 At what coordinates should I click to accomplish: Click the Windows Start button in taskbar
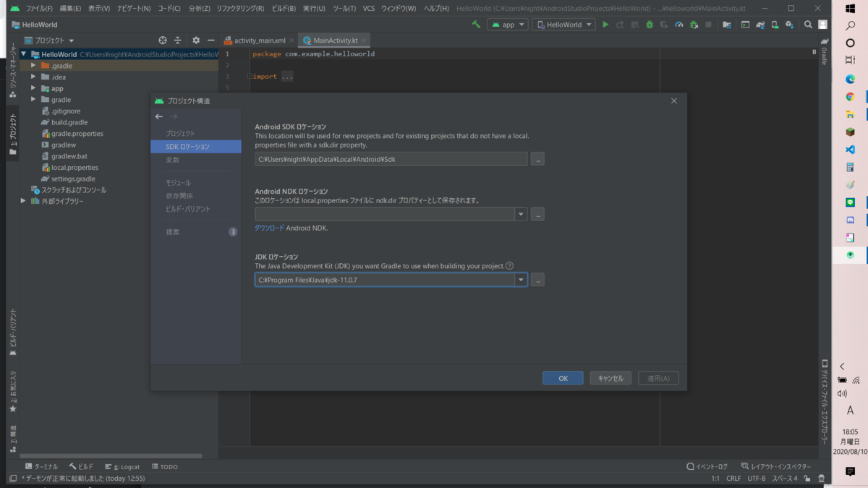click(x=850, y=9)
